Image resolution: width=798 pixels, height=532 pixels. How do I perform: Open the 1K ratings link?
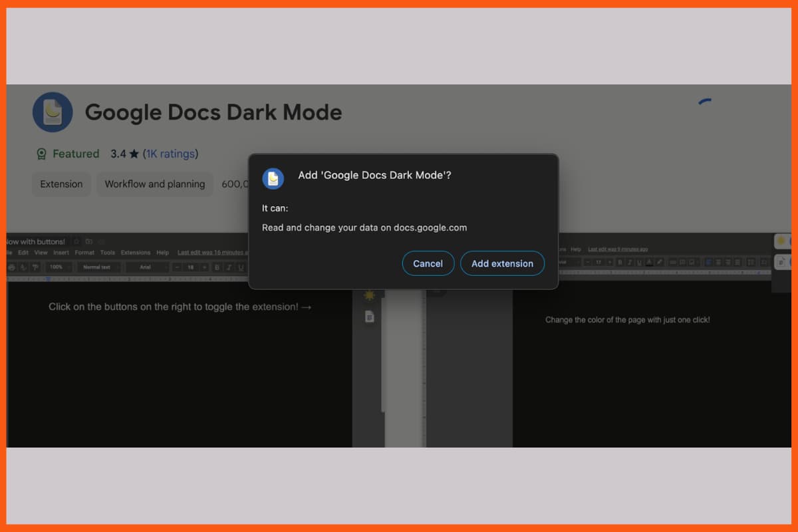click(171, 154)
